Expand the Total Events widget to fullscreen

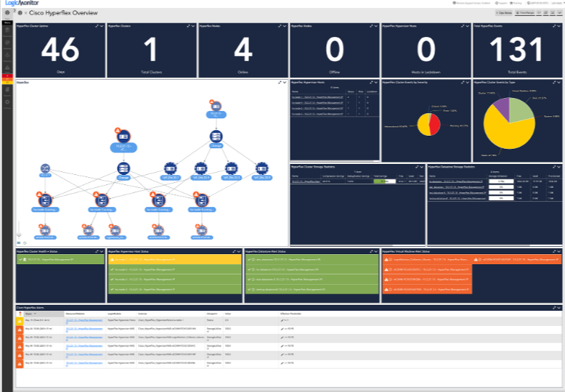(554, 26)
